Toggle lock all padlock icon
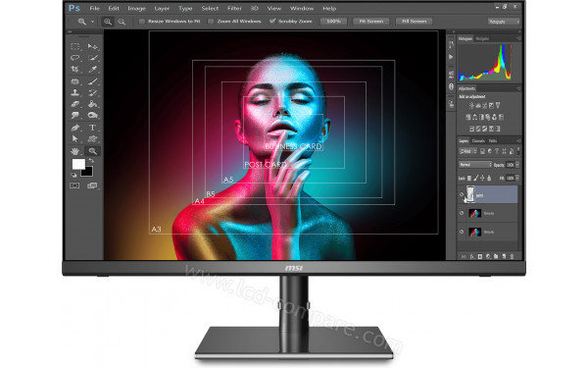Viewport: 588px width, 368px height. pos(489,178)
